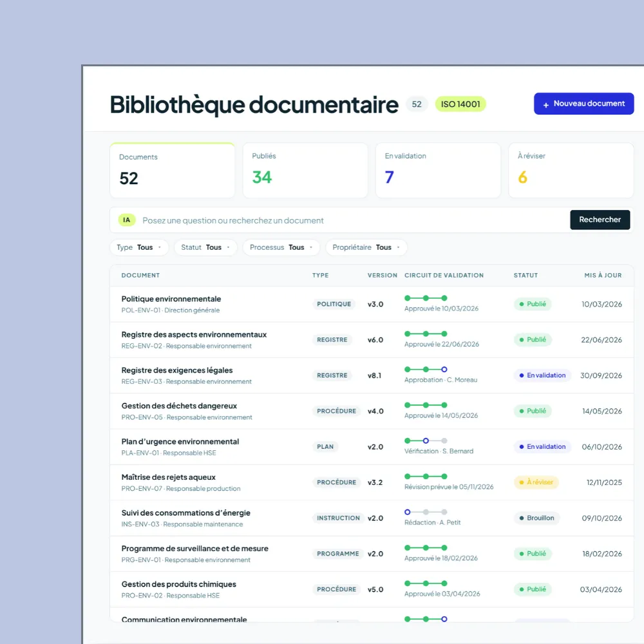This screenshot has width=644, height=644.
Task: Show the En validation 7 card
Action: coord(438,171)
